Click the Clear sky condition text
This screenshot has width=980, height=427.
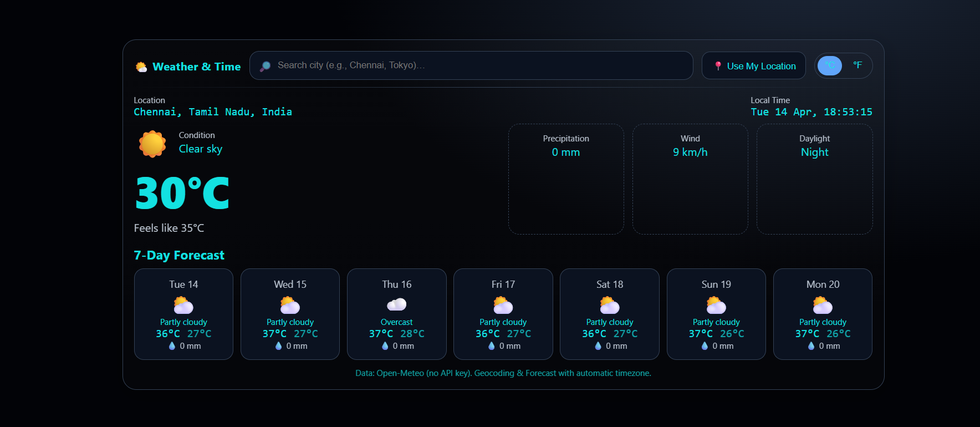[201, 149]
